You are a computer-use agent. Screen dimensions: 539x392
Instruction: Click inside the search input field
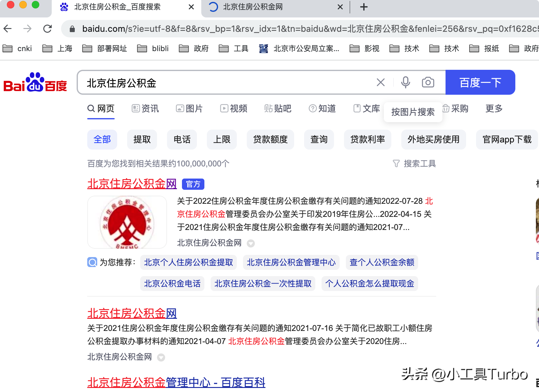pyautogui.click(x=218, y=82)
